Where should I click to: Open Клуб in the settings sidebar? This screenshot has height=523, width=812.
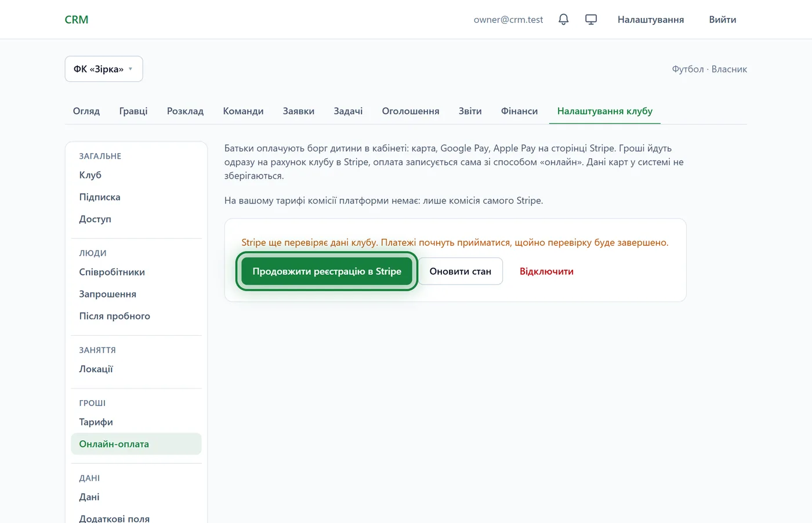coord(136,175)
